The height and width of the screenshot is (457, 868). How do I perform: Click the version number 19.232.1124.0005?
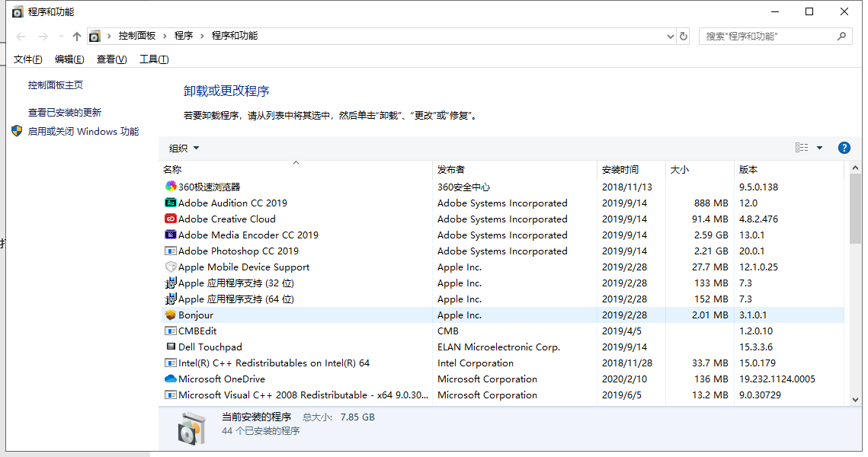pyautogui.click(x=777, y=379)
